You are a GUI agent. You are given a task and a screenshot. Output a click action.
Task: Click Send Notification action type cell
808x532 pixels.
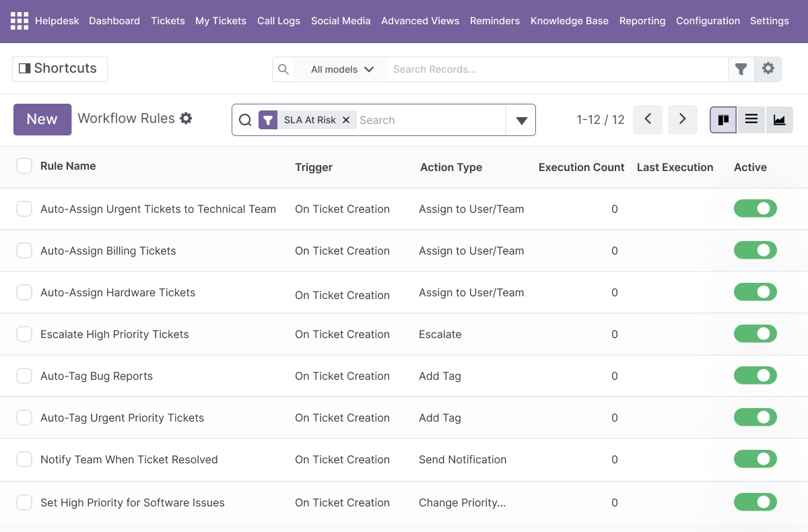(463, 459)
